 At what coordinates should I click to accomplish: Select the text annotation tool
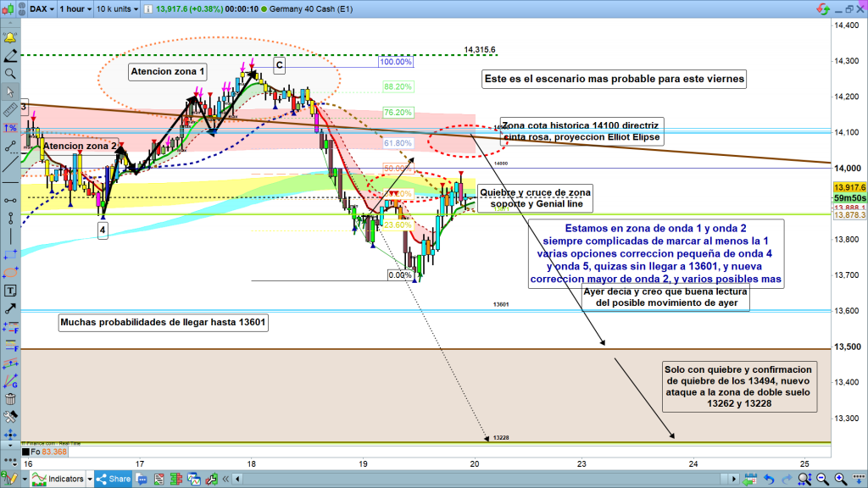tap(10, 291)
